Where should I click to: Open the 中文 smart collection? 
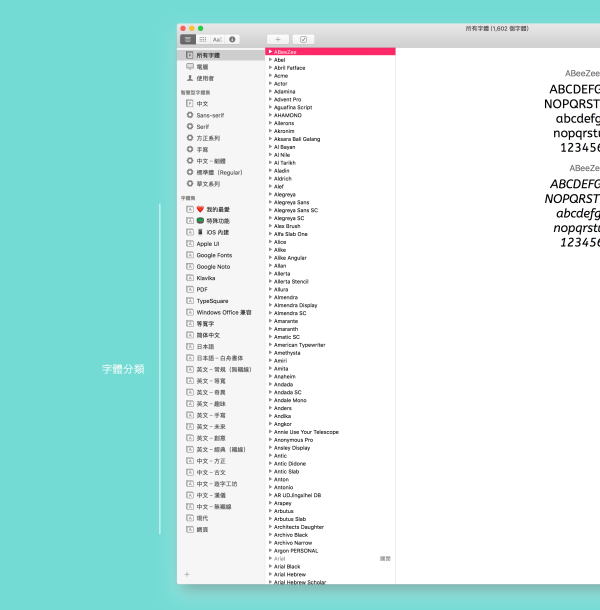221,103
